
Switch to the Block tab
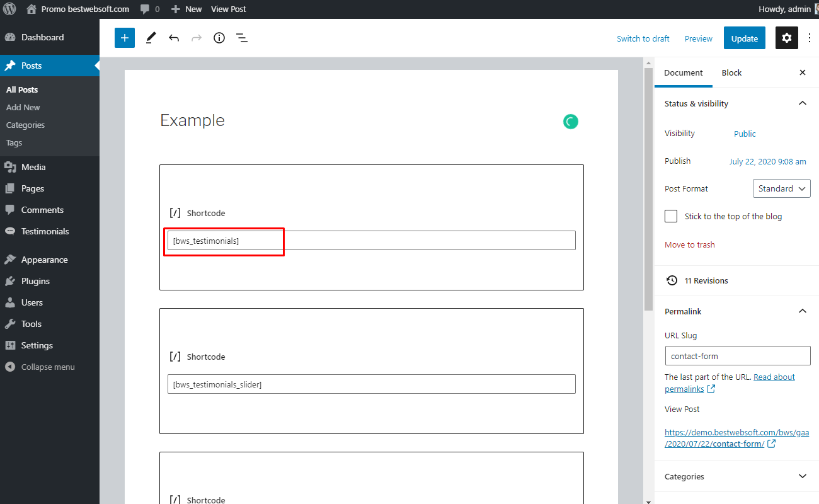coord(731,72)
